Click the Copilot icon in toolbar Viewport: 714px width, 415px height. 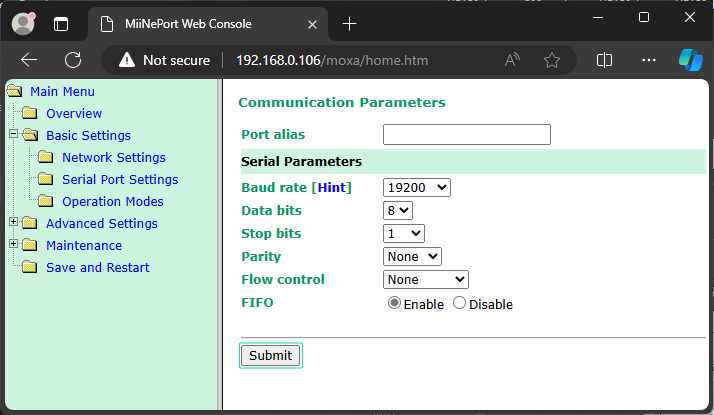click(x=690, y=60)
